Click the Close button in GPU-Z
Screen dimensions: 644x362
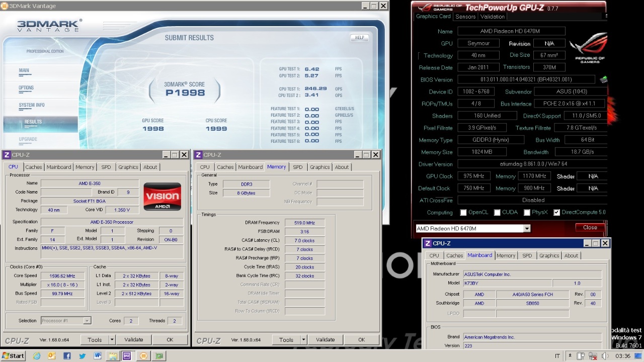pos(590,227)
